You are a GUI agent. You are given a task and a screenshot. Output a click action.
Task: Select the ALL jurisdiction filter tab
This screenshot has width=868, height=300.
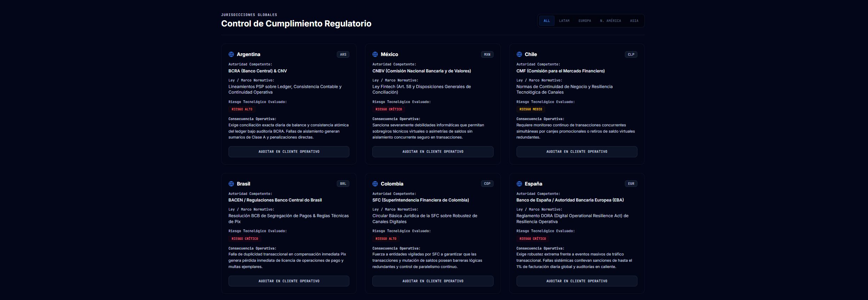point(547,21)
